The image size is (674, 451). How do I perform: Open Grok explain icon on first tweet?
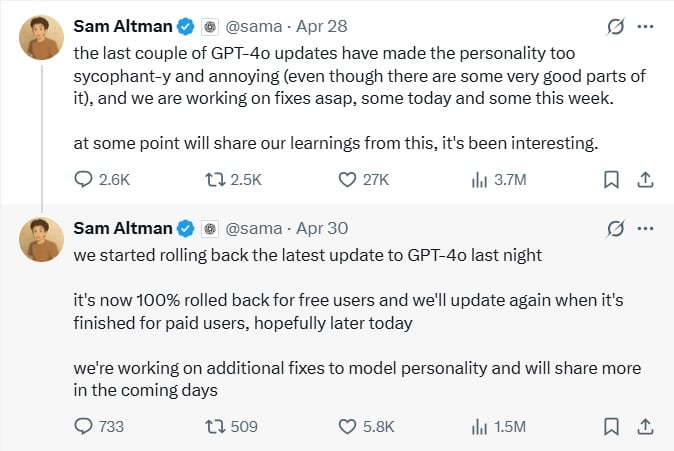[615, 27]
